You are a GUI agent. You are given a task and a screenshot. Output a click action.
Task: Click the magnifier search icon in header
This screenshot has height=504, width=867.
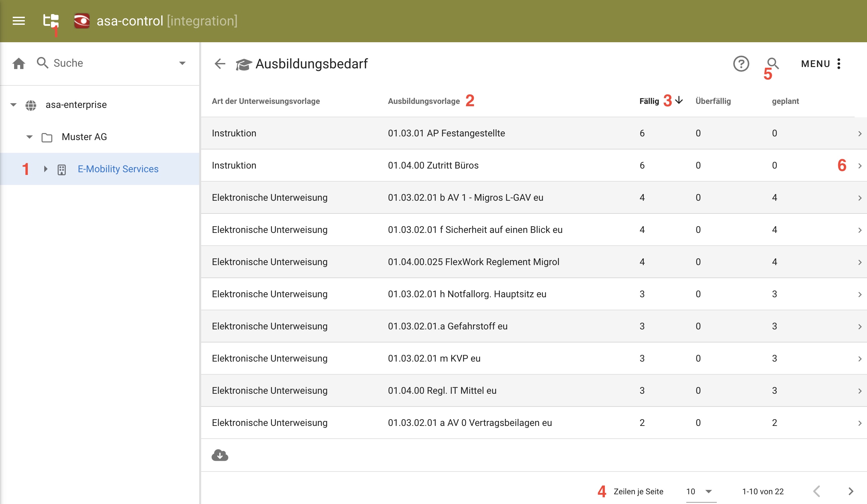[772, 63]
